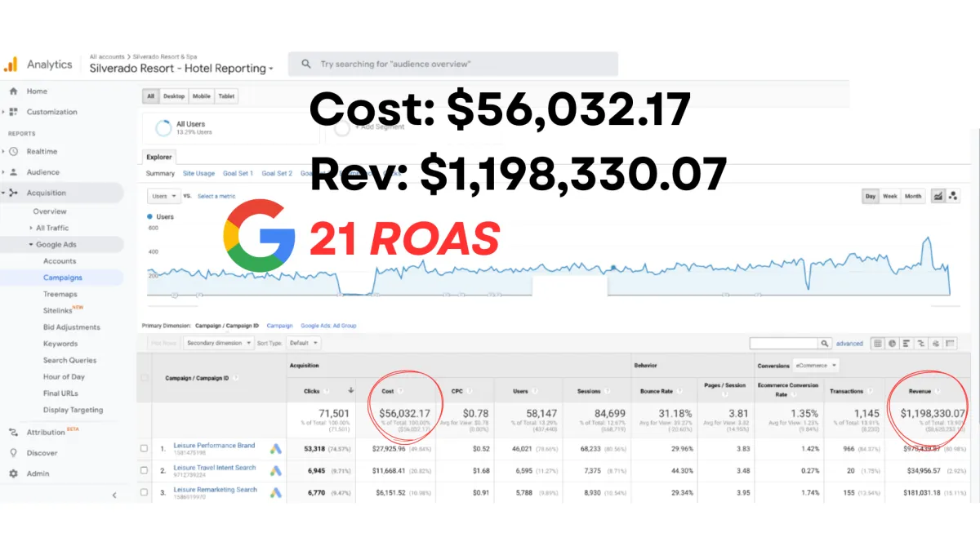Click the Audience person icon
Viewport: 980px width, 551px height.
click(13, 172)
